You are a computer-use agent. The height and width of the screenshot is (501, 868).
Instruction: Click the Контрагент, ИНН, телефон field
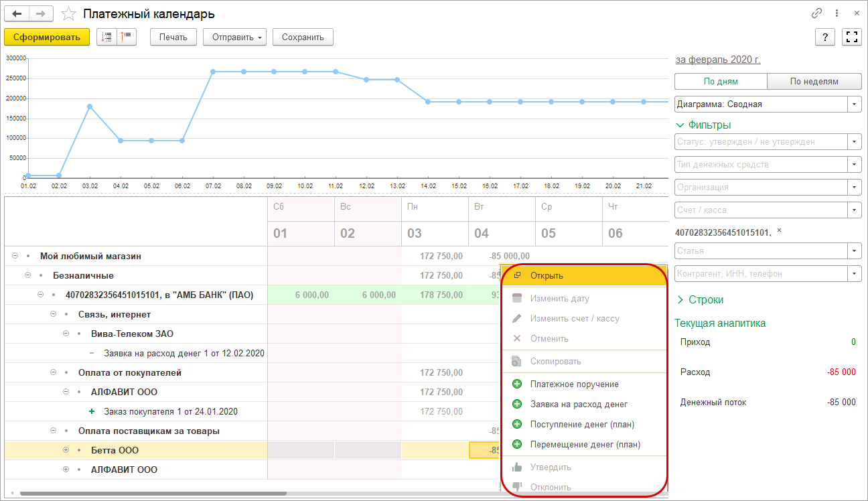762,273
